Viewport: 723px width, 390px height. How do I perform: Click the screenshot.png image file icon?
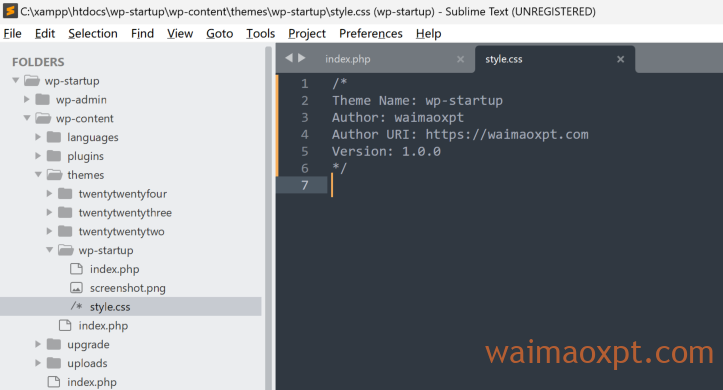point(76,288)
